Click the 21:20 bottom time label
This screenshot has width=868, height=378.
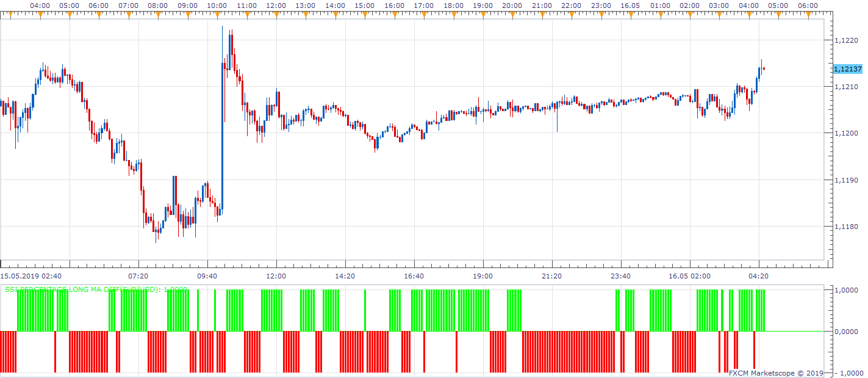point(552,276)
